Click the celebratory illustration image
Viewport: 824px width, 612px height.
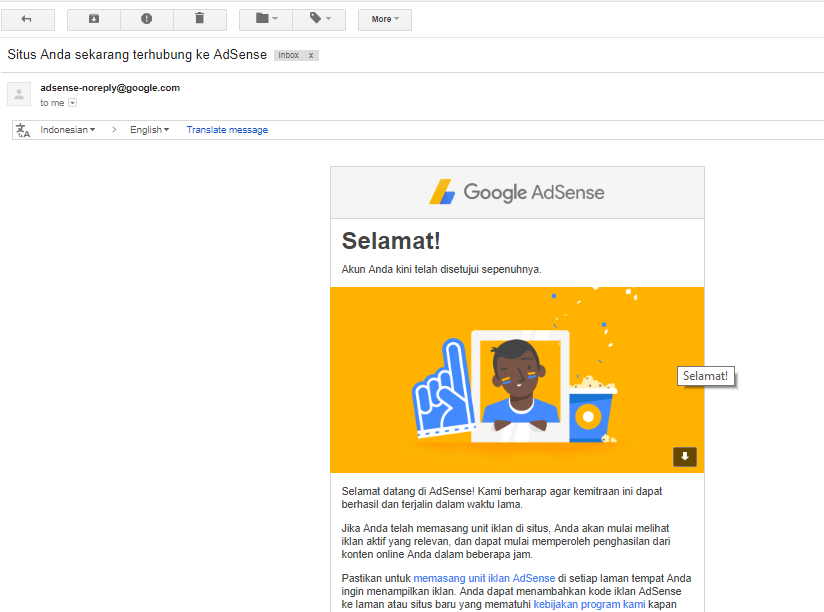coord(517,380)
